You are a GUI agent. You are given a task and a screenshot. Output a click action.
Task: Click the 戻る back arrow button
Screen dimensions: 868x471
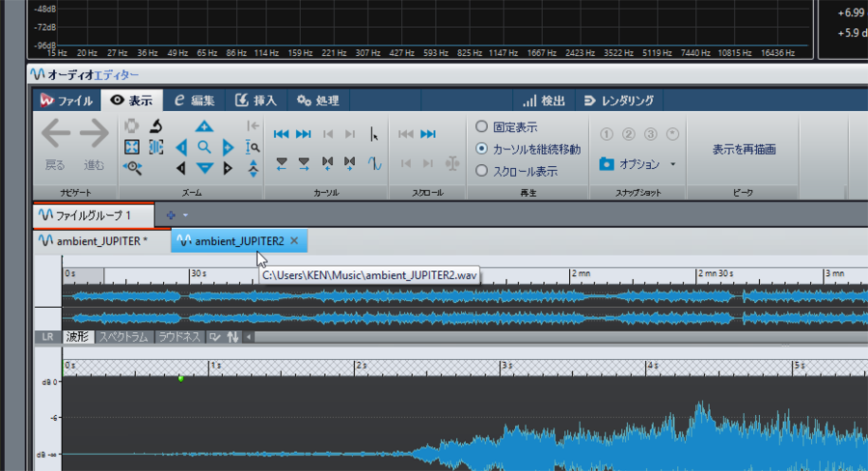[55, 144]
